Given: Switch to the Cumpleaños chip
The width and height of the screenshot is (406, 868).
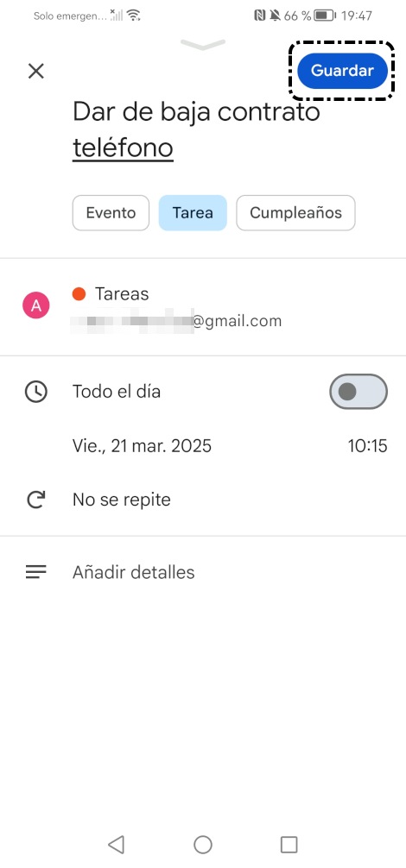Looking at the screenshot, I should click(x=295, y=212).
